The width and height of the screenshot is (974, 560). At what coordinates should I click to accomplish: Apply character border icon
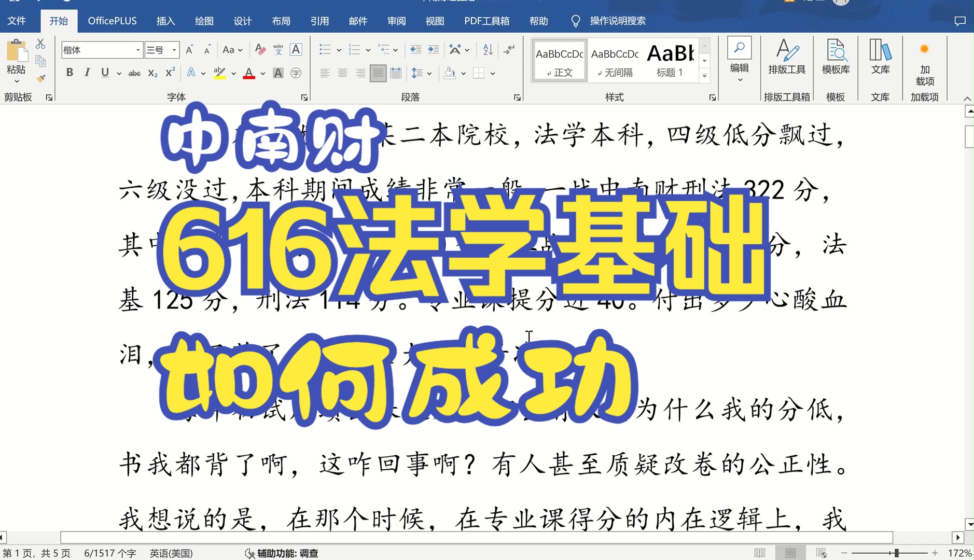(296, 50)
